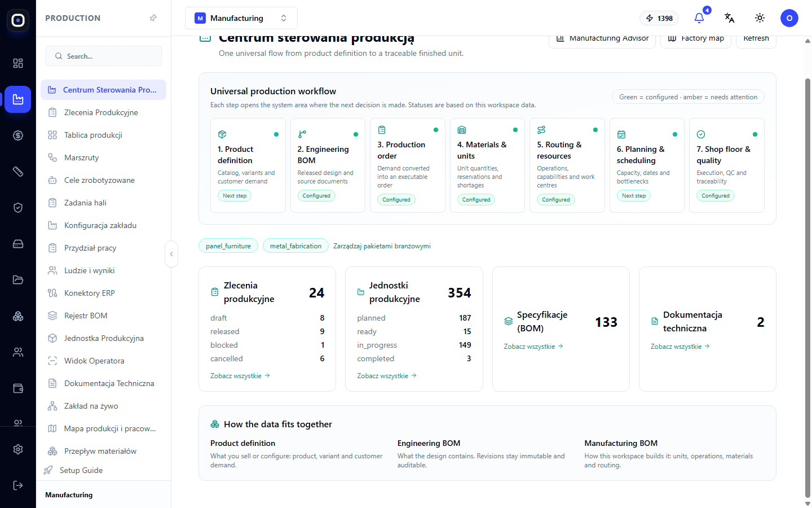
Task: Click the user avatar O
Action: tap(789, 18)
